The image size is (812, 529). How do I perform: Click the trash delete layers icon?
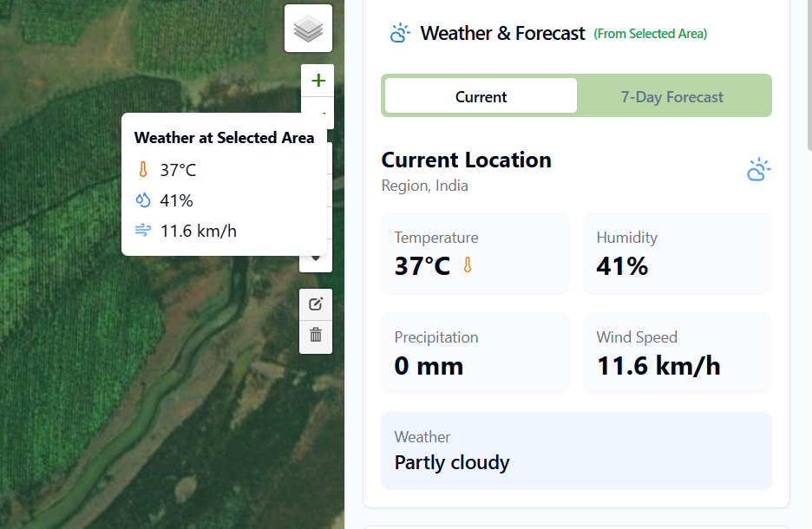coord(316,335)
